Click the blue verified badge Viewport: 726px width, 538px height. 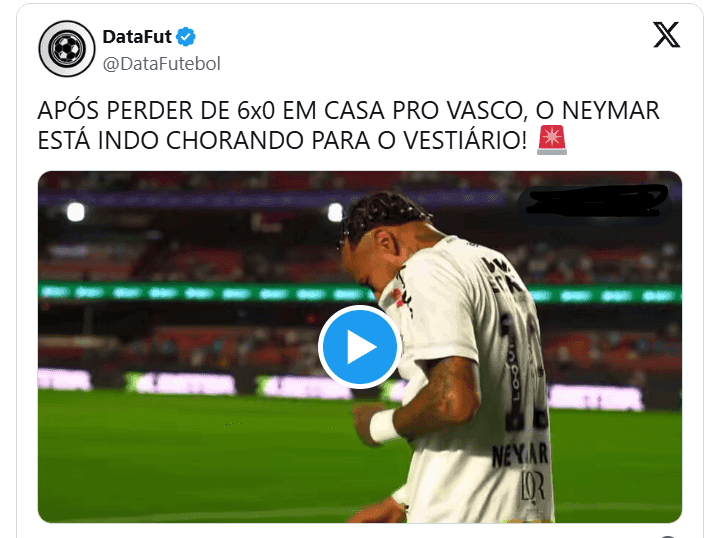(186, 37)
